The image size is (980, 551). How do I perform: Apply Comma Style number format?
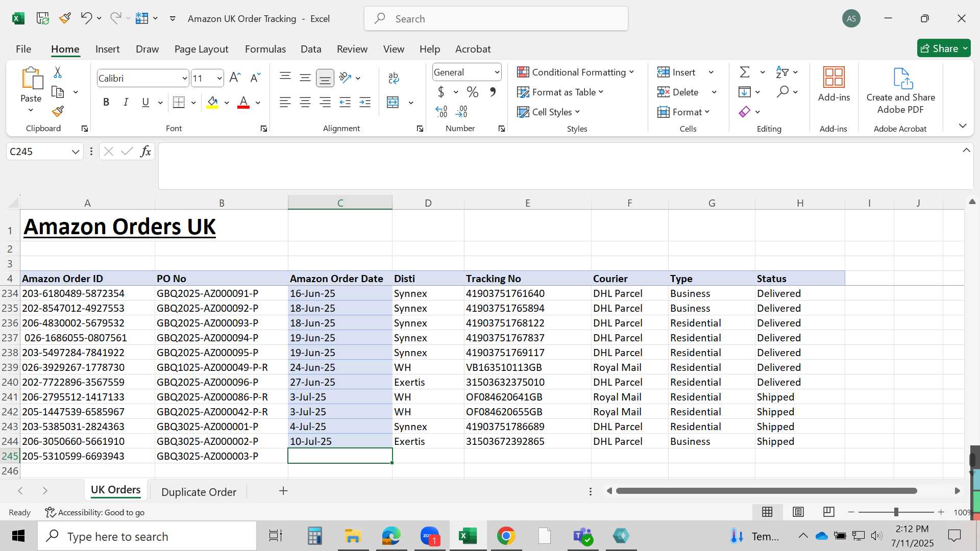493,92
